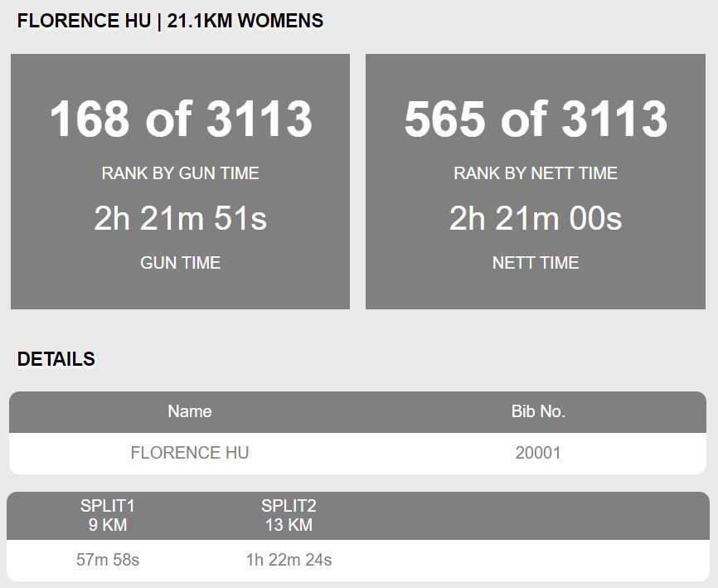Click the Name column header

point(190,411)
